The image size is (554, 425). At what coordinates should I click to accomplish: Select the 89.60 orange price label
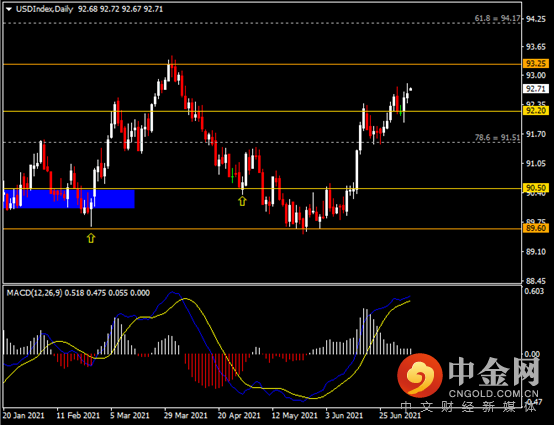tap(536, 228)
